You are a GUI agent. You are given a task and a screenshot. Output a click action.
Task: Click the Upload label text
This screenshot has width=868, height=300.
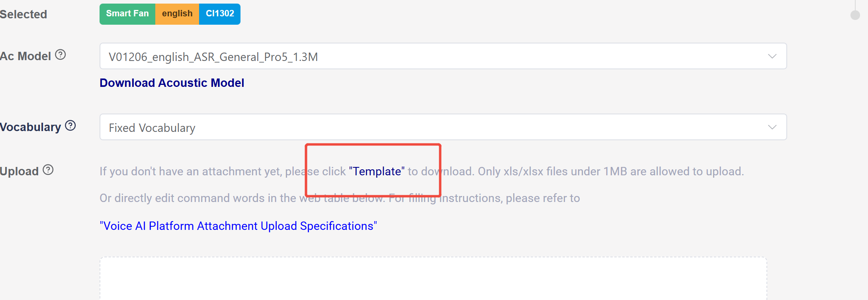tap(20, 171)
